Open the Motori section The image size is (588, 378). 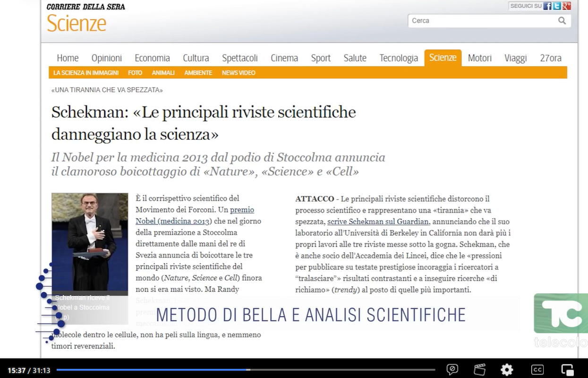point(480,58)
